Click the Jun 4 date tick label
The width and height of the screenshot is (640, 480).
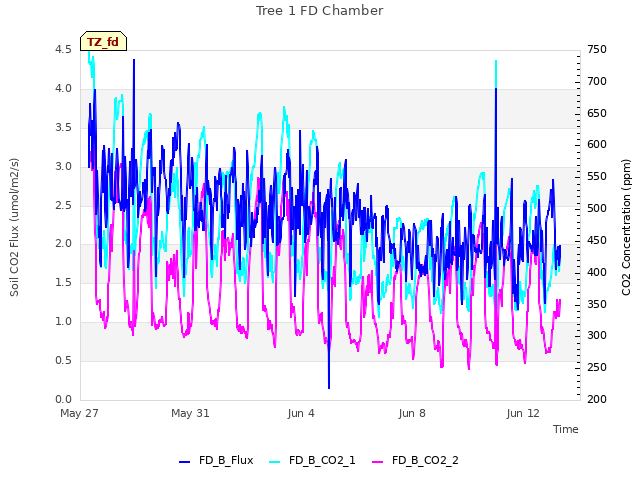click(301, 413)
